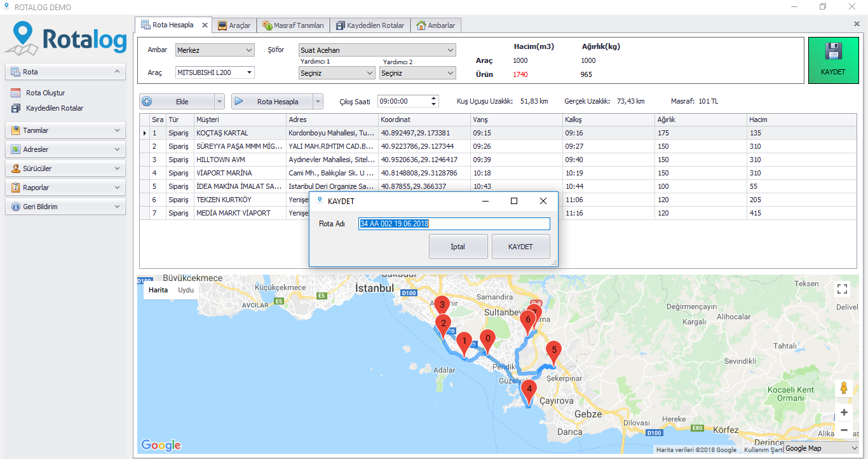Click the Tanımlar panel icon
This screenshot has width=868, height=459.
[15, 130]
